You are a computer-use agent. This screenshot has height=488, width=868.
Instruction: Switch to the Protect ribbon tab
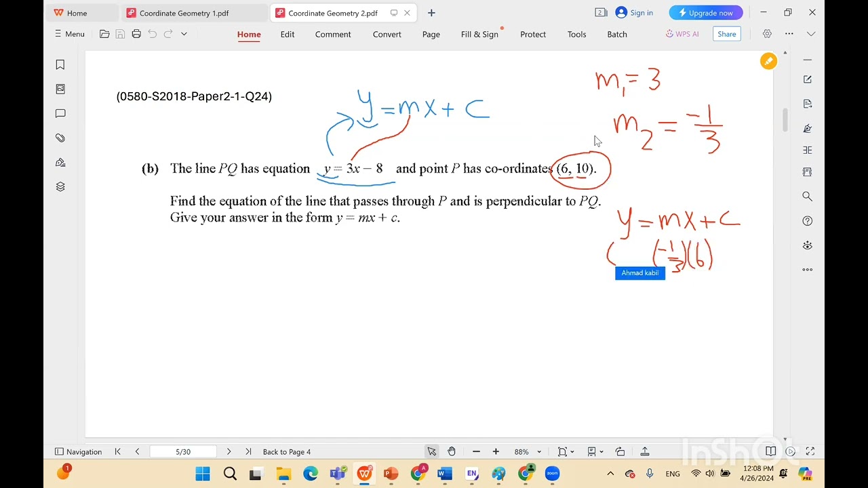click(x=533, y=34)
